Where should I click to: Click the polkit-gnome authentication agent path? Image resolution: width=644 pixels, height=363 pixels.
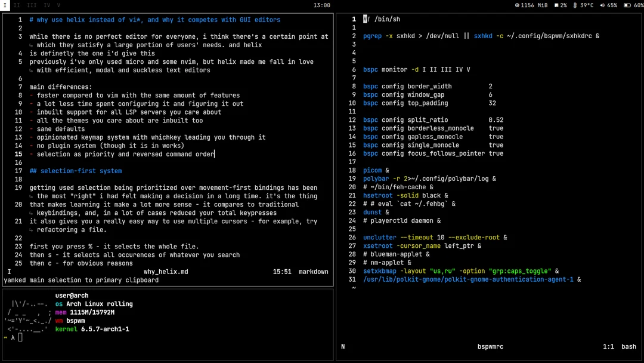(x=468, y=279)
